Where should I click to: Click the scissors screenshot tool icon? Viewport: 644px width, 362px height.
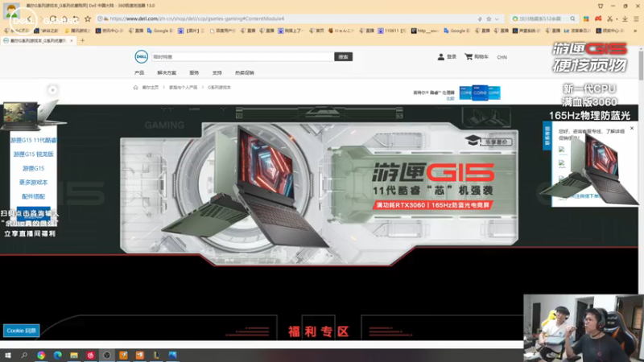(x=610, y=19)
